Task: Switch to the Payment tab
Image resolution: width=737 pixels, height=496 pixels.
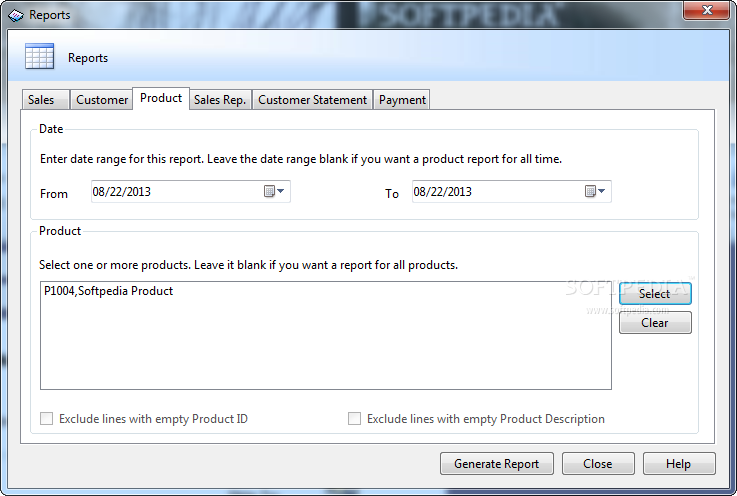Action: [x=402, y=100]
